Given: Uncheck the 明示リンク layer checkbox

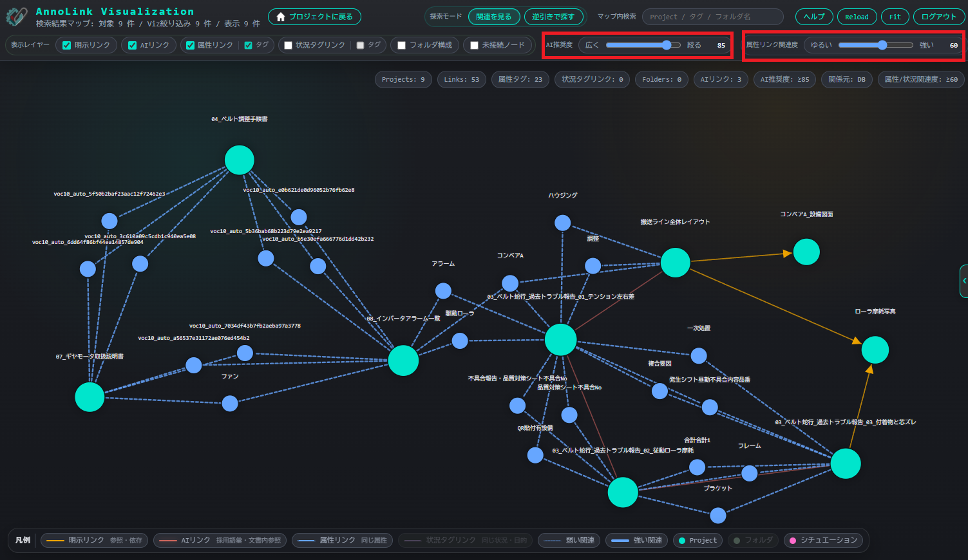Looking at the screenshot, I should click(x=66, y=45).
